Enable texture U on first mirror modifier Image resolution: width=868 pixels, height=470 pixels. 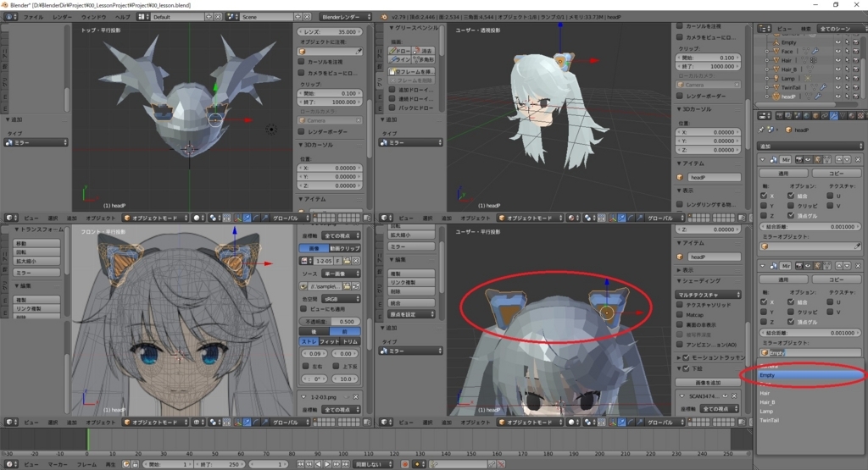coord(830,196)
